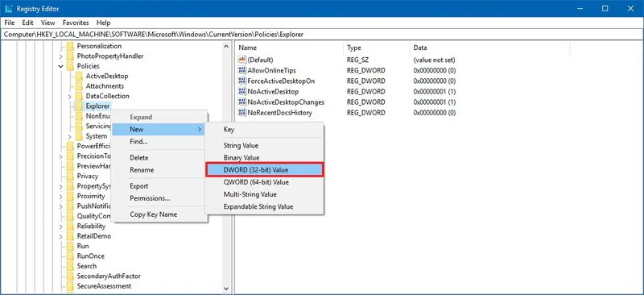Open the Edit menu

(x=27, y=23)
